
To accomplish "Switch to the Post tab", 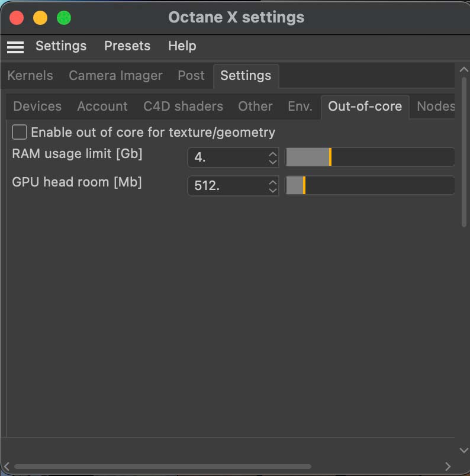I will tap(191, 76).
